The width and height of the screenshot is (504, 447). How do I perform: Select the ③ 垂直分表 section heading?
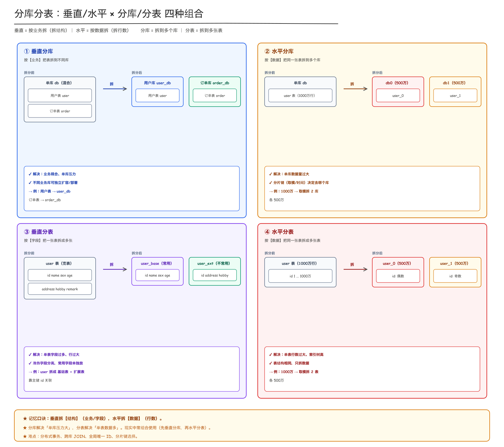coord(38,232)
